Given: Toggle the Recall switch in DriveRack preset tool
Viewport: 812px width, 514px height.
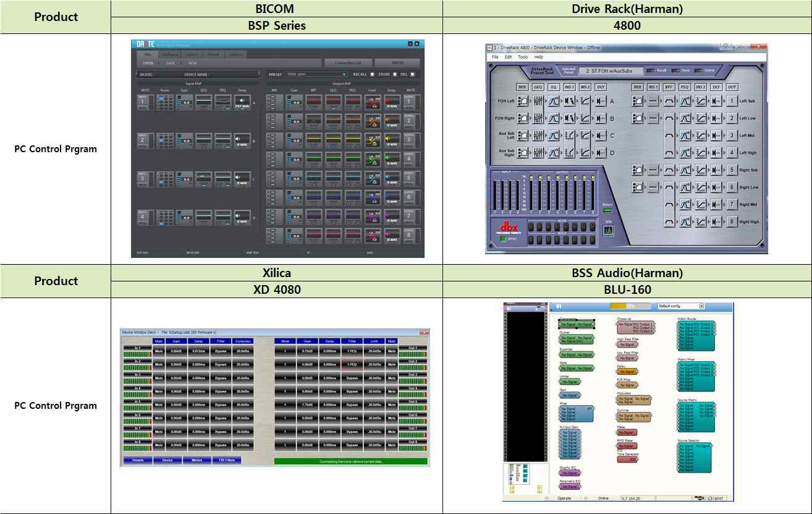Looking at the screenshot, I should pyautogui.click(x=651, y=71).
